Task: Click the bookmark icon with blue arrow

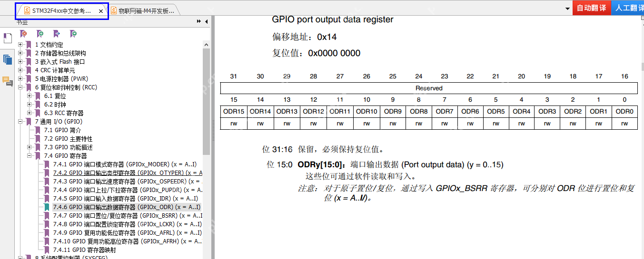Action: click(57, 34)
